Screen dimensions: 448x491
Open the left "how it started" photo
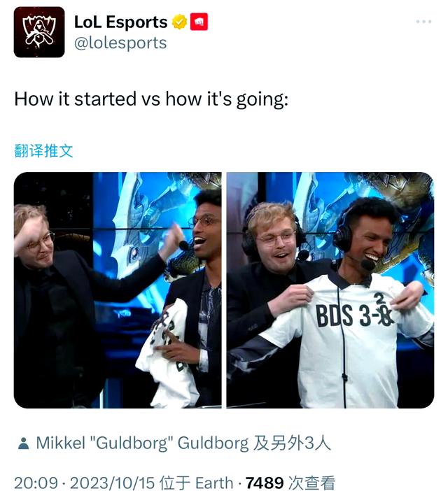118,290
